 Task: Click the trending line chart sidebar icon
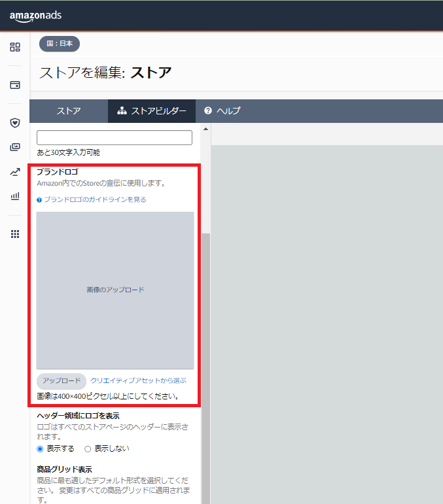15,172
